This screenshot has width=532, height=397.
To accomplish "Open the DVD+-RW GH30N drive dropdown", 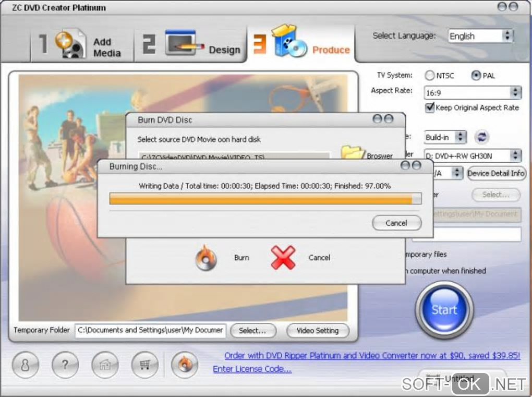I will pos(473,156).
